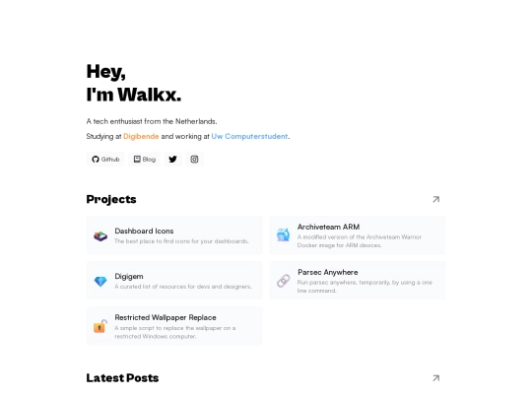Click the Latest Posts section heading
This screenshot has height=399, width=532.
pyautogui.click(x=122, y=378)
